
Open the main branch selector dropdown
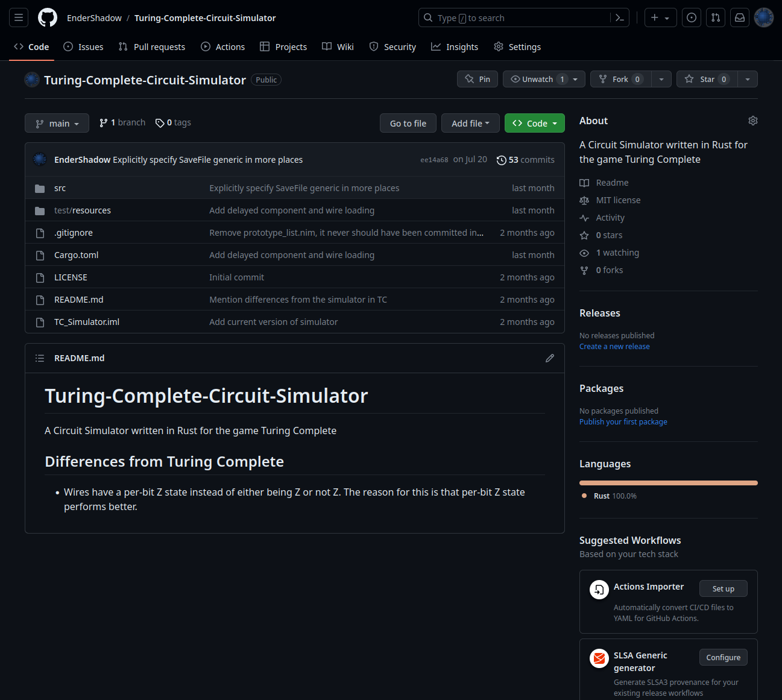pos(57,123)
